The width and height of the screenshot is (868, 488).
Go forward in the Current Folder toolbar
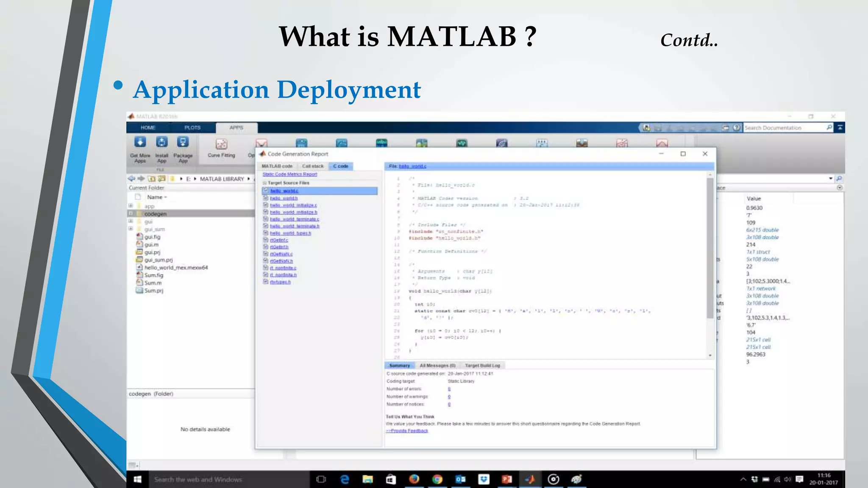pyautogui.click(x=141, y=179)
